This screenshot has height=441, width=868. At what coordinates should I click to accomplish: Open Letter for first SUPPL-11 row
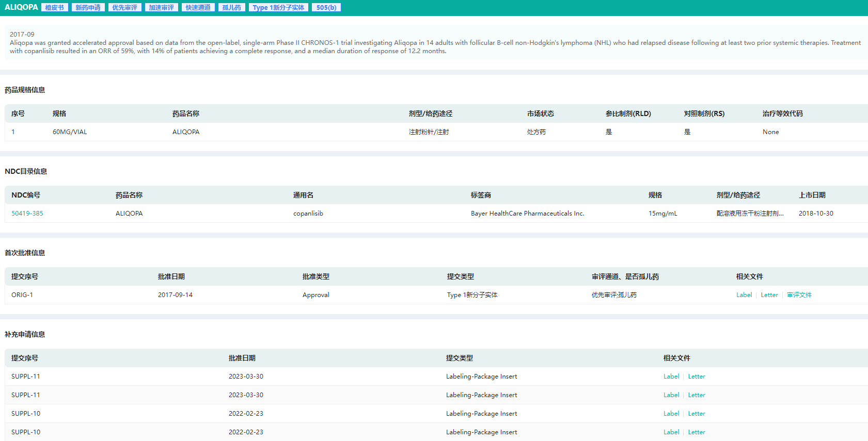[x=696, y=377]
